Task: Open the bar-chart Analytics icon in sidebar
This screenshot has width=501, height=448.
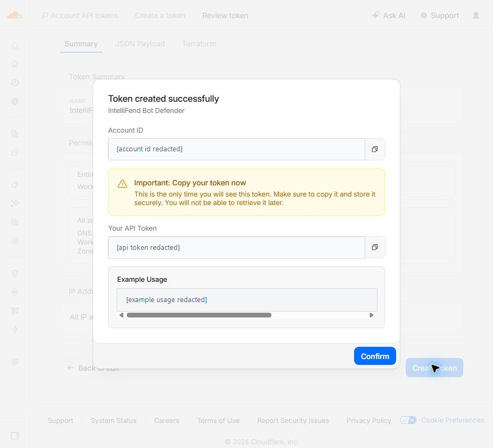Action: 15,134
